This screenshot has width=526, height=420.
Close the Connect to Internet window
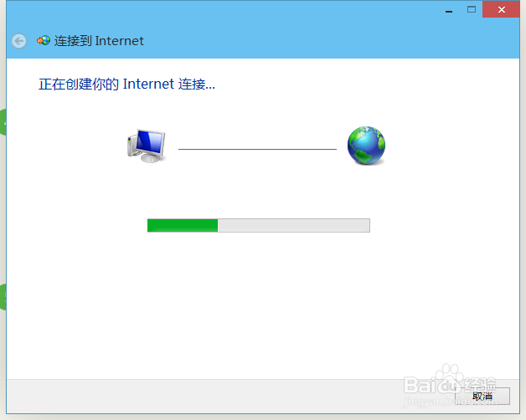pos(501,9)
